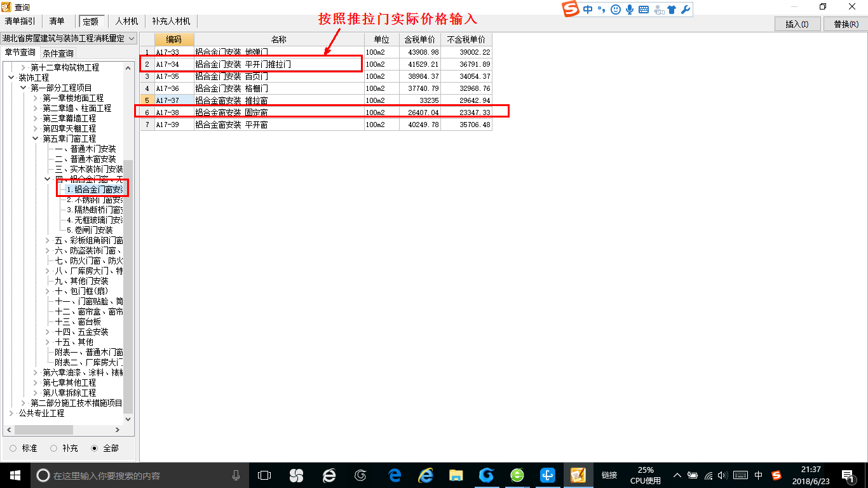
Task: Click tree horizontal scrollbar right arrow
Action: tap(118, 430)
